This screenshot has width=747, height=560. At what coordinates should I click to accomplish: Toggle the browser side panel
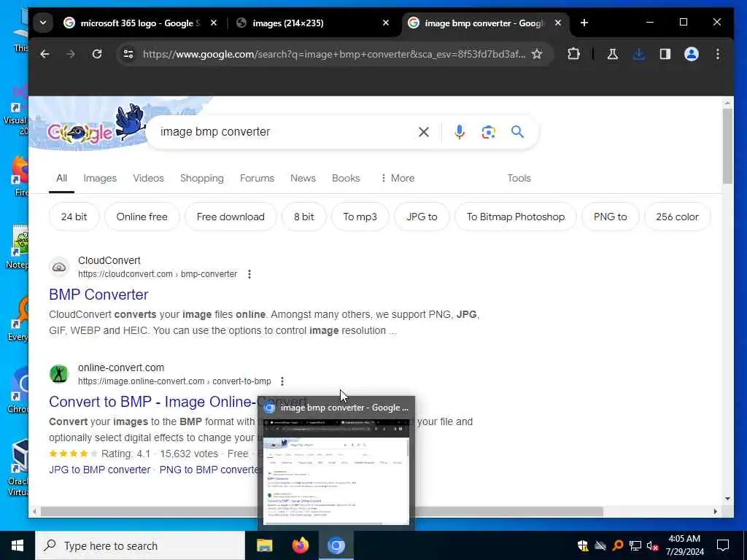point(665,54)
